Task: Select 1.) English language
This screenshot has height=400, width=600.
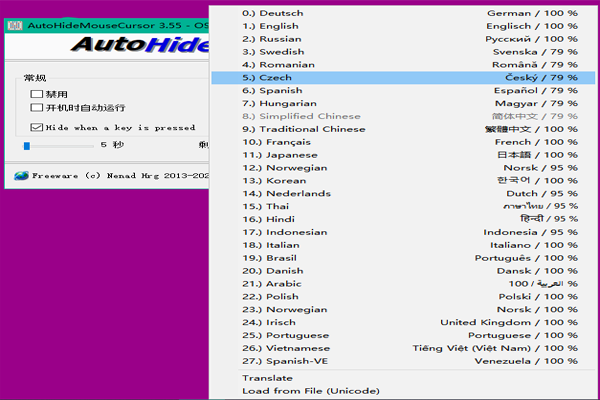Action: pyautogui.click(x=403, y=26)
